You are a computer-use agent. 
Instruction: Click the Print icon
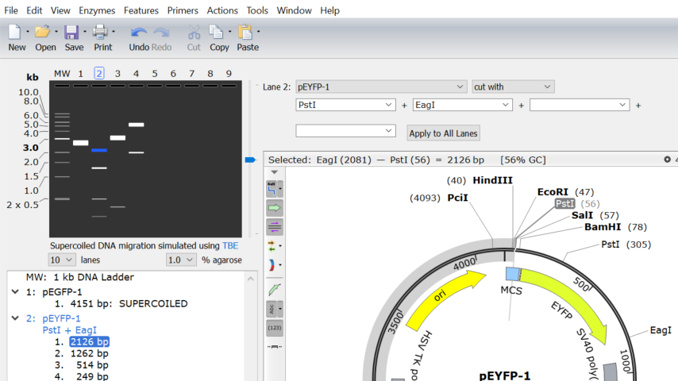coord(100,32)
